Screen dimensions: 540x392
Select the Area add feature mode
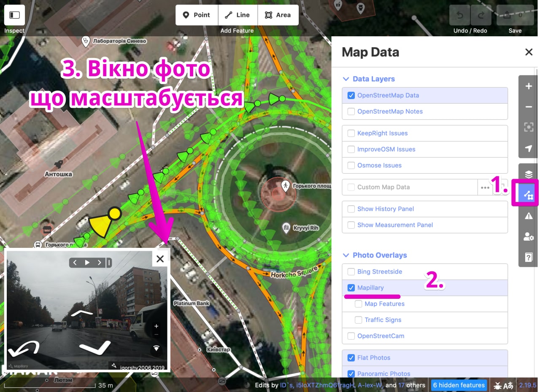278,15
